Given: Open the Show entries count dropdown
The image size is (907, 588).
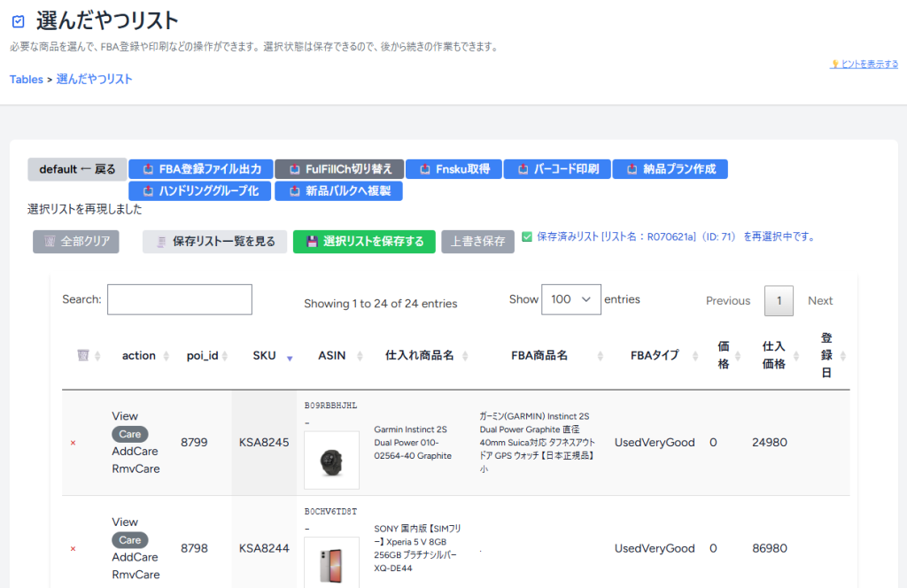Looking at the screenshot, I should tap(570, 299).
